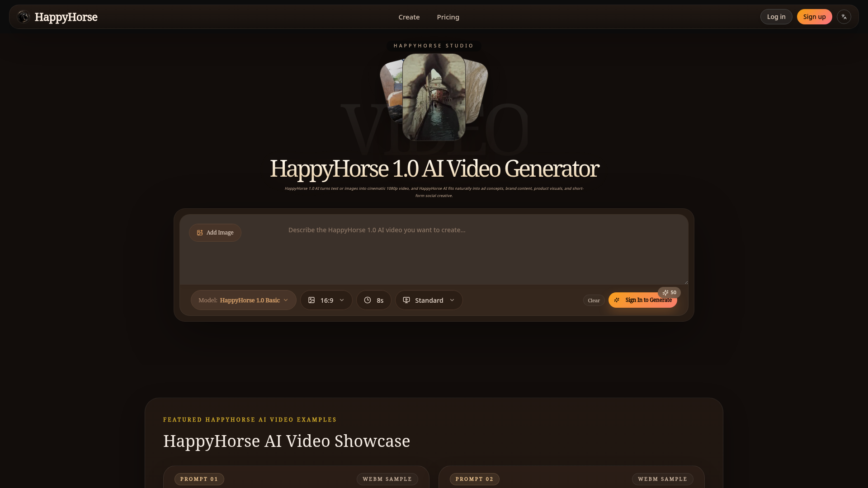868x488 pixels.
Task: Open the language translate icon button
Action: pyautogui.click(x=844, y=17)
